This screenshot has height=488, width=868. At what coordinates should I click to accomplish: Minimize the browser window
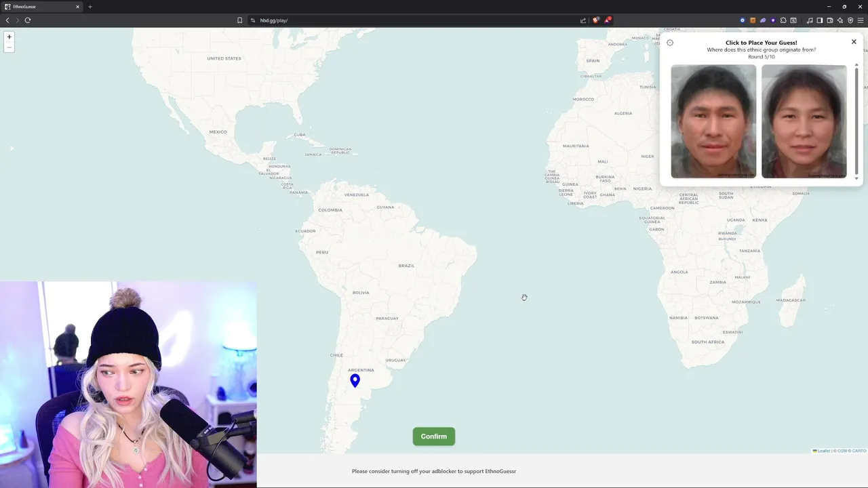click(x=829, y=7)
